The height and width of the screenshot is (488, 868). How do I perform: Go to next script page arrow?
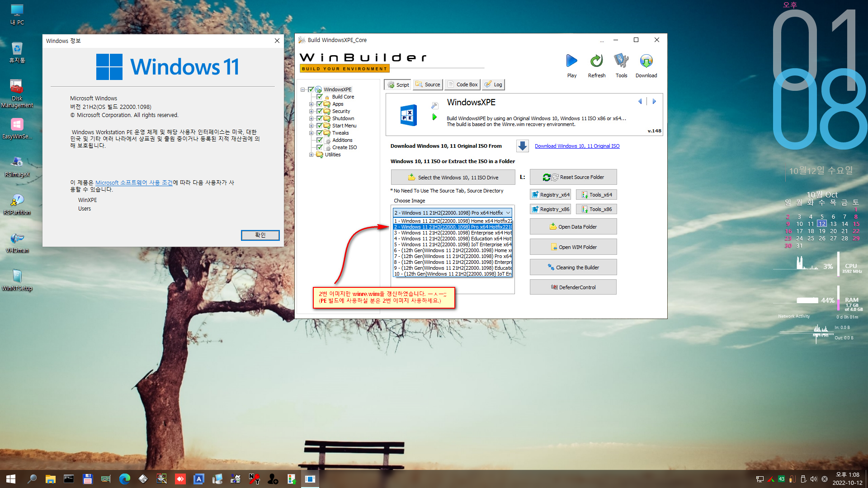tap(654, 102)
